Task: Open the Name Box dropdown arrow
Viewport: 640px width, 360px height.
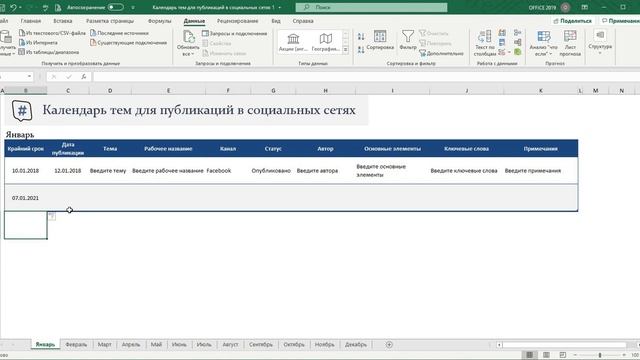Action: click(29, 76)
